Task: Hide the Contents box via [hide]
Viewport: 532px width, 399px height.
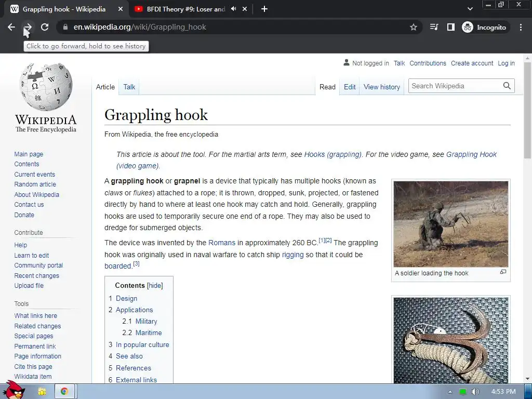Action: 155,285
